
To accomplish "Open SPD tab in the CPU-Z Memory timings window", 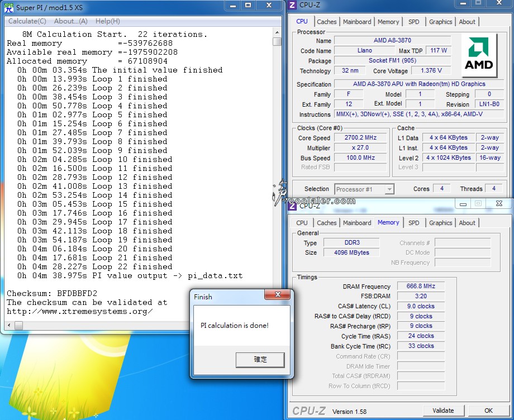I will pos(413,223).
